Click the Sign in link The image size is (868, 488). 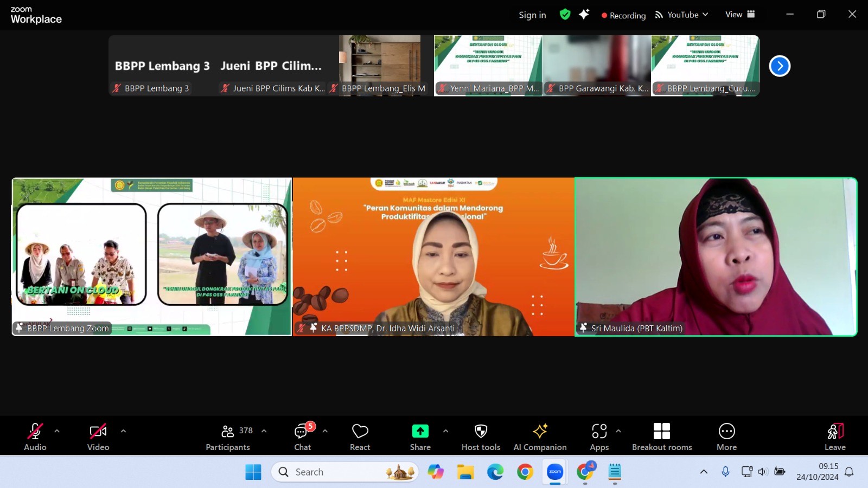click(532, 15)
